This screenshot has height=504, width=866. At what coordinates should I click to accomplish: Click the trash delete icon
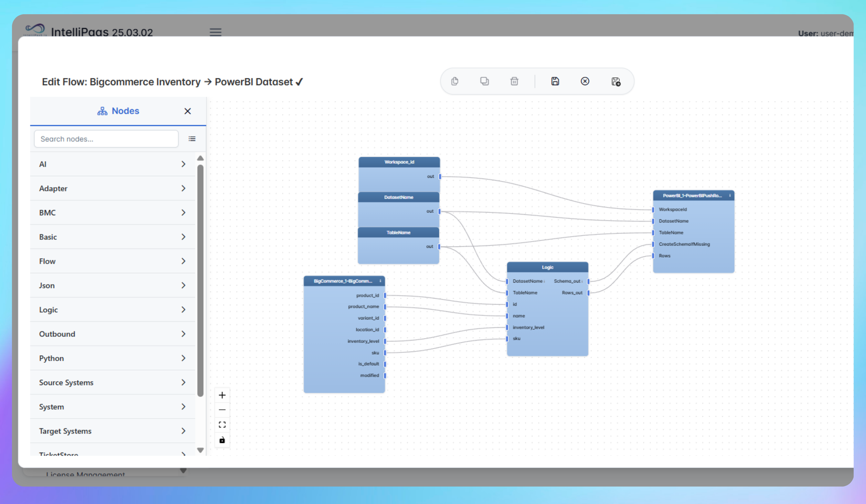tap(514, 81)
